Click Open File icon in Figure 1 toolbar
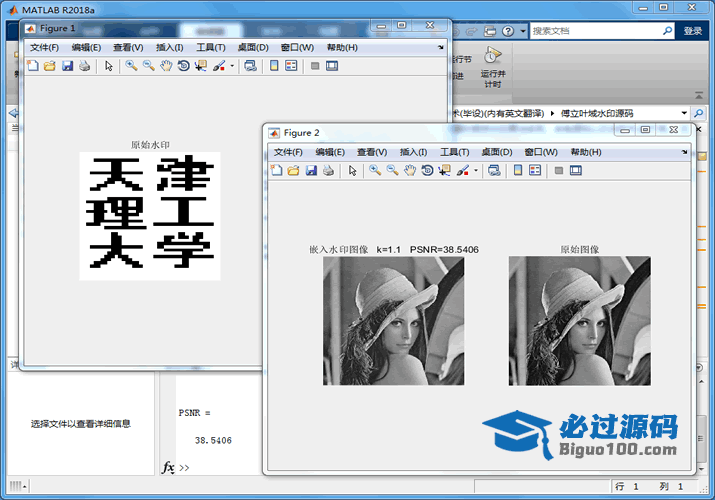Viewport: 715px width, 500px height. pos(49,66)
